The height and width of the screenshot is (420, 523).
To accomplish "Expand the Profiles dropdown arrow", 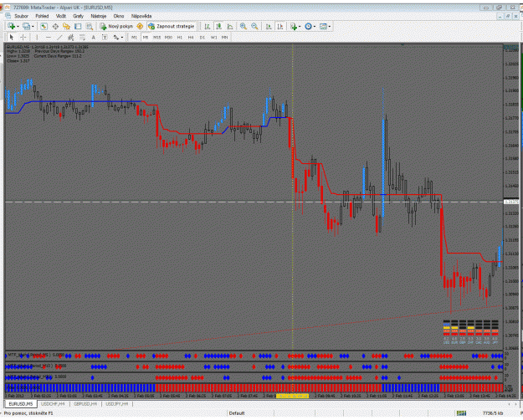I will pyautogui.click(x=33, y=27).
